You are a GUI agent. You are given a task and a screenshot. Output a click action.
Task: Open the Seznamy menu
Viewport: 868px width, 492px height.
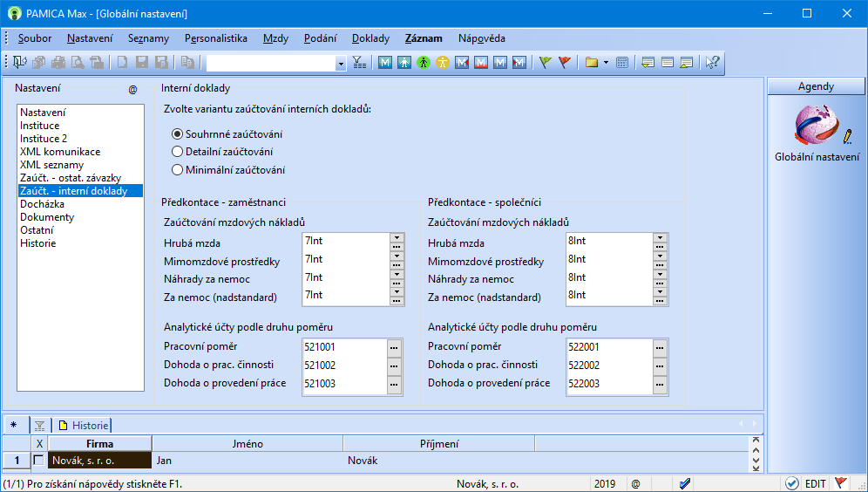click(148, 38)
